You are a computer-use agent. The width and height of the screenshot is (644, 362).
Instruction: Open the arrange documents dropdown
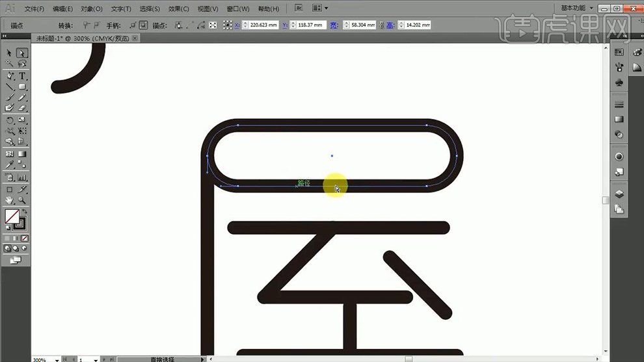(319, 8)
